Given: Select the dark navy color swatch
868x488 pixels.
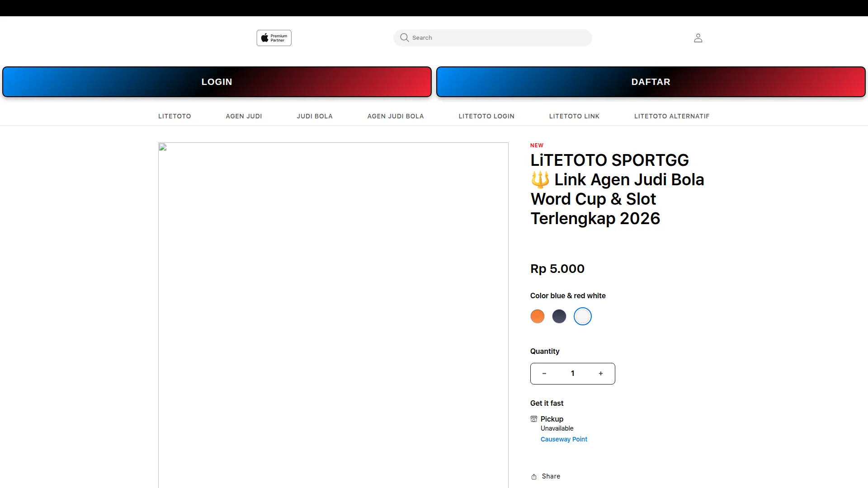Looking at the screenshot, I should tap(559, 316).
